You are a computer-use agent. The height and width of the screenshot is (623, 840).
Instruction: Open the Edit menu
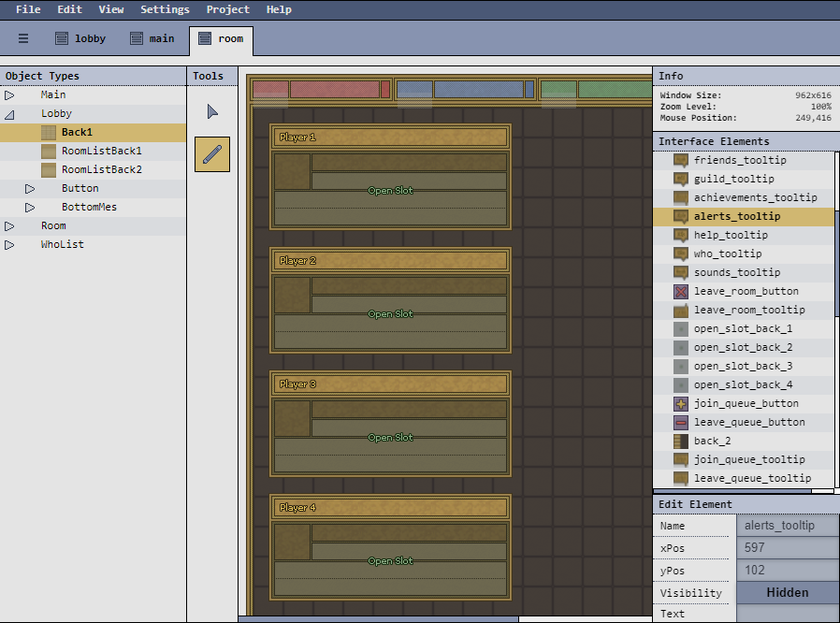pyautogui.click(x=69, y=9)
